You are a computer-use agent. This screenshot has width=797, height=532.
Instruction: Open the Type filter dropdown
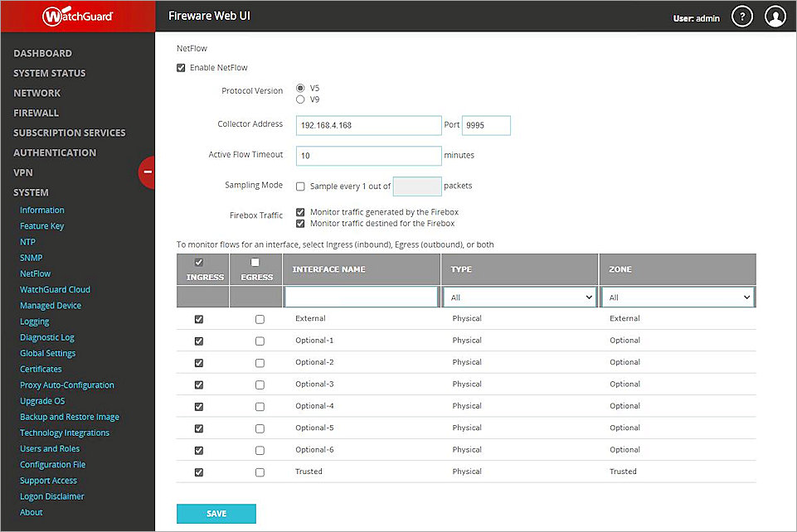point(518,296)
